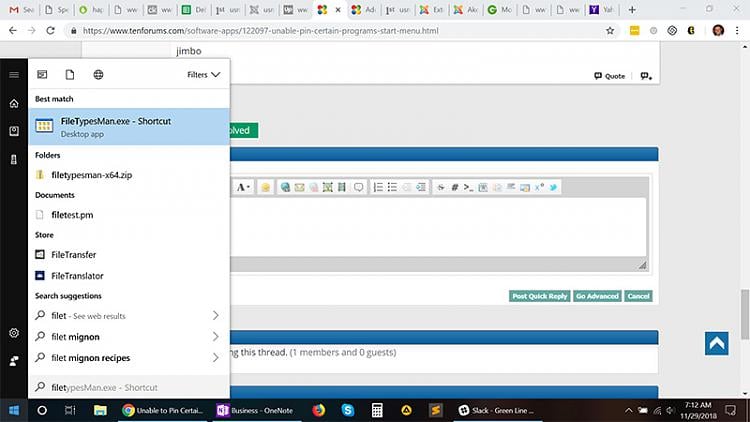
Task: Open the Action Center notifications
Action: (x=730, y=410)
